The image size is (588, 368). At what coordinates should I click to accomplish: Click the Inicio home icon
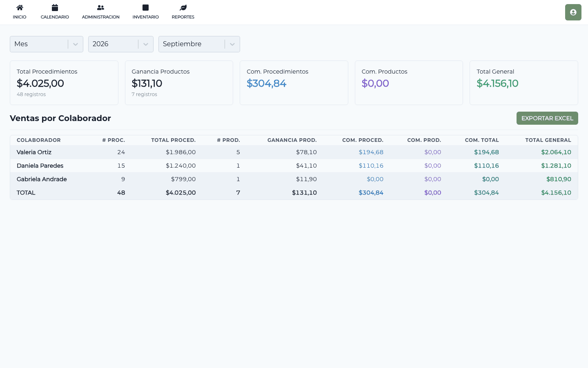click(20, 7)
